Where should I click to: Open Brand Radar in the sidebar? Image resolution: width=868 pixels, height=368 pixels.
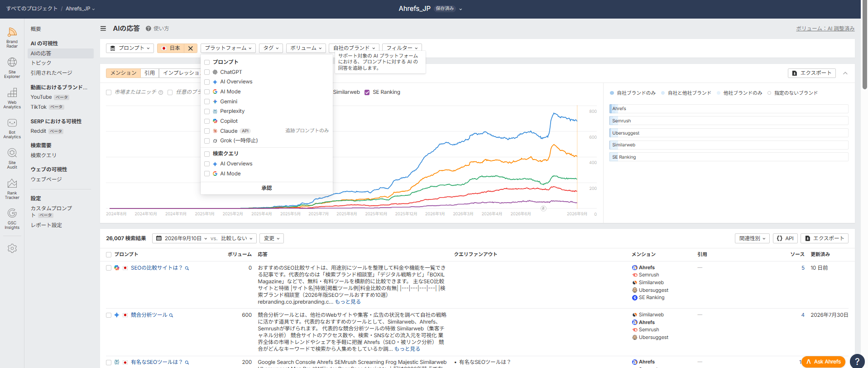tap(12, 37)
